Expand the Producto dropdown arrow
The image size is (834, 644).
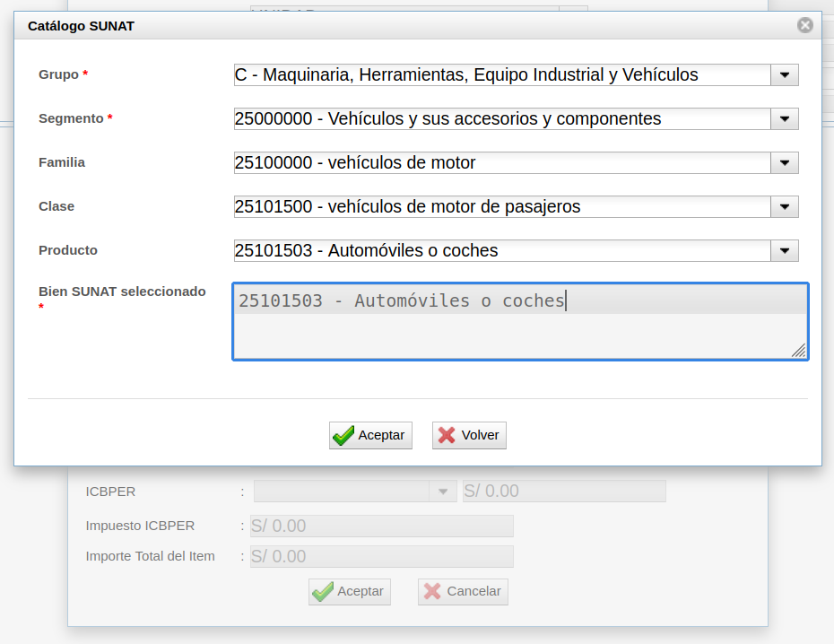tap(785, 251)
